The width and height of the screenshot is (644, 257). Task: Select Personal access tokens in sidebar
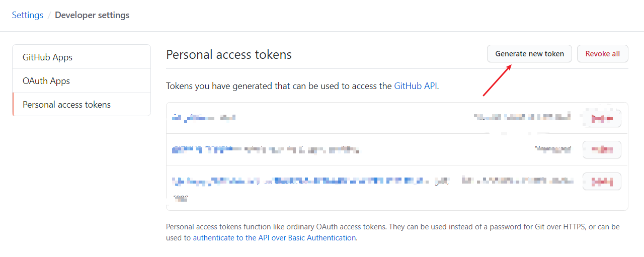coord(66,105)
